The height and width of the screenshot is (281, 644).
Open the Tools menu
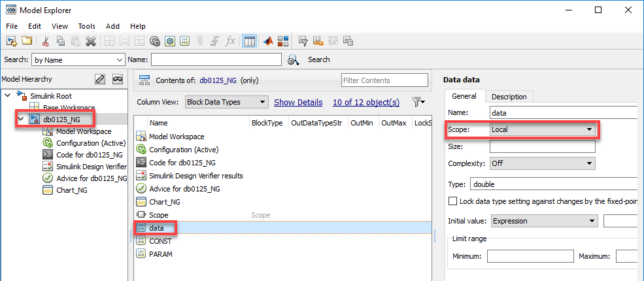(87, 26)
